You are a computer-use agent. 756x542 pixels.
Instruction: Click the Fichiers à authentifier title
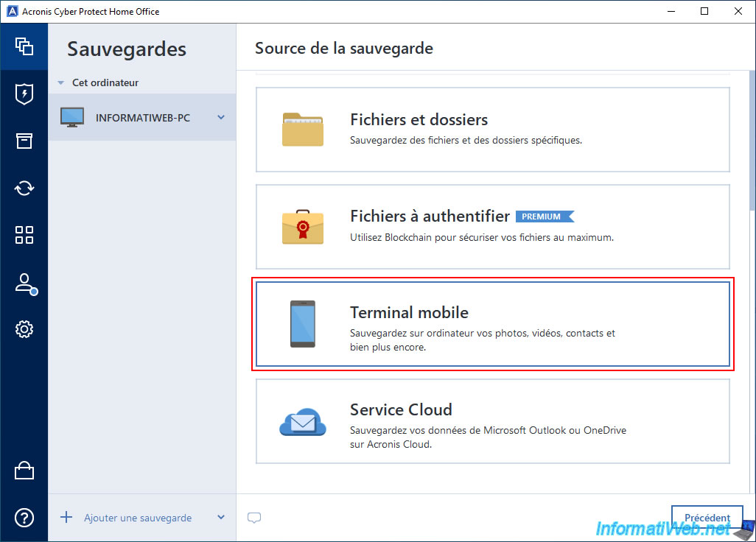coord(430,217)
